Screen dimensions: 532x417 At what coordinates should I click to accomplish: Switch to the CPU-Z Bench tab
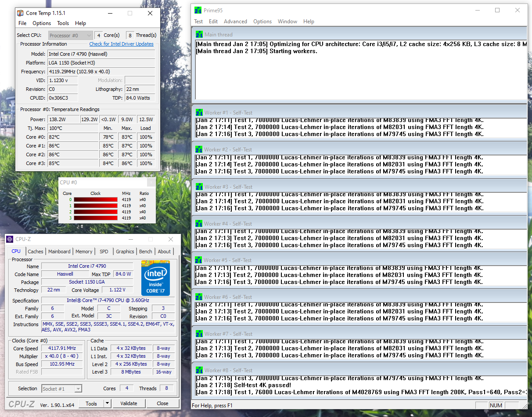146,252
